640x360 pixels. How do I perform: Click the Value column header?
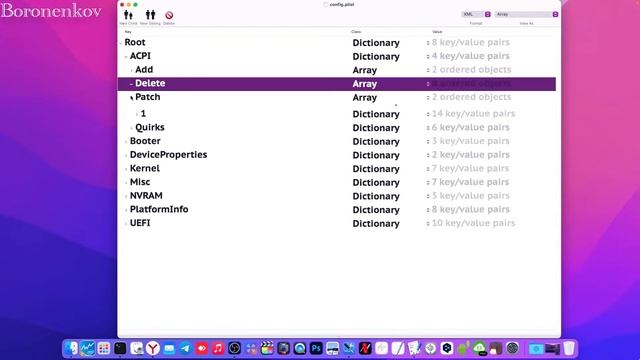coord(437,32)
